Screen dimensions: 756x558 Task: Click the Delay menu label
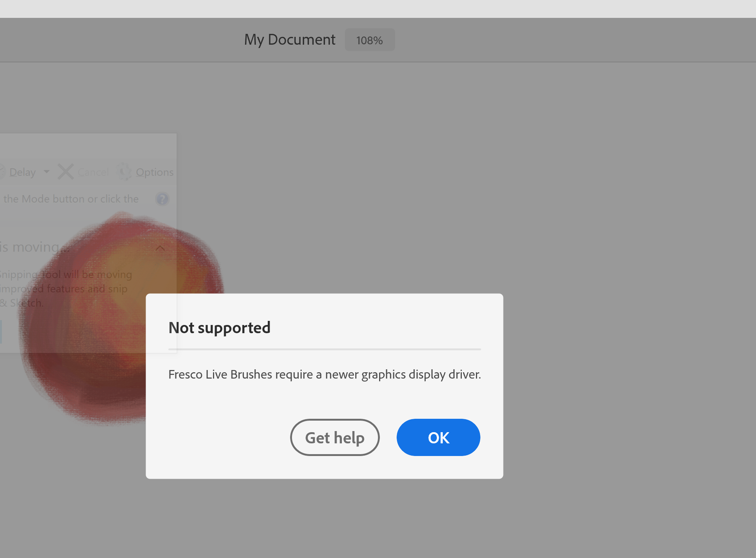(x=22, y=172)
